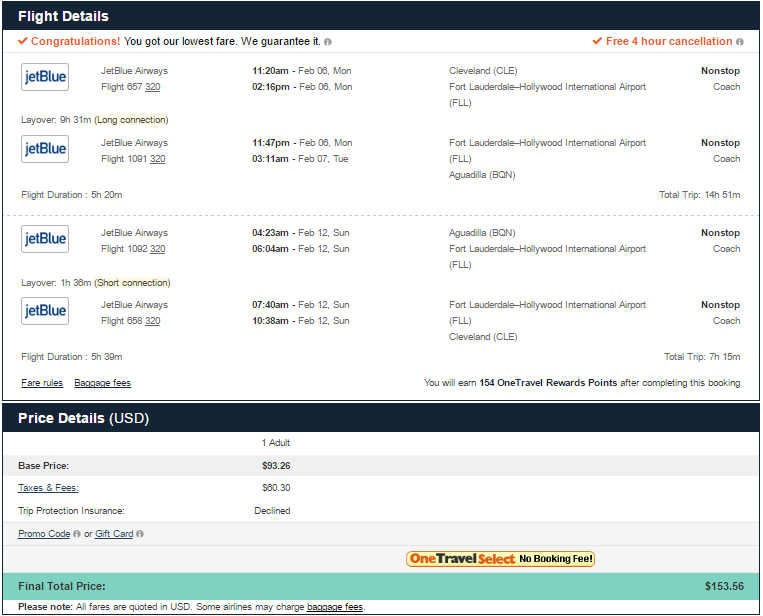Click the JetBlue logo for Flight 657
This screenshot has height=616, width=763.
point(45,77)
